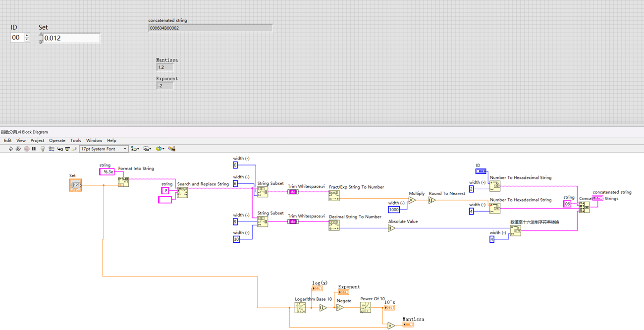
Task: Click the Step Into toolbar icon
Action: 59,149
